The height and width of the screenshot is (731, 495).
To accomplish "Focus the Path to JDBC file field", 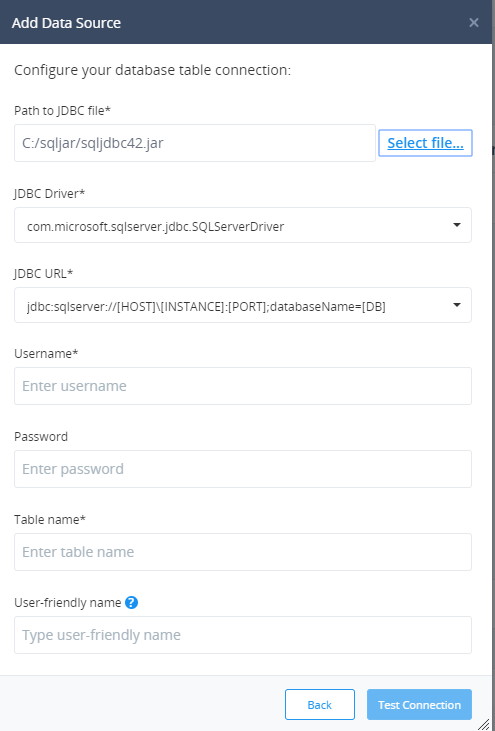I will [x=195, y=143].
